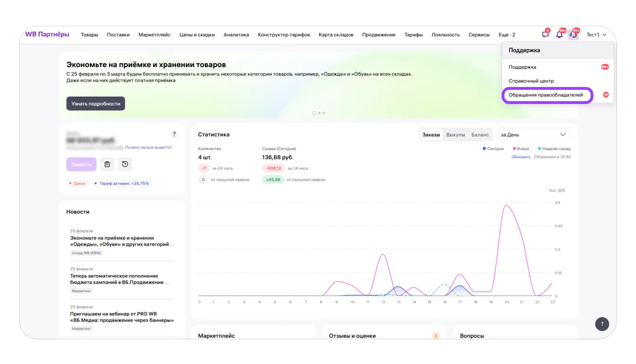Click the Новости section heading
The width and height of the screenshot is (636, 364).
click(x=78, y=212)
